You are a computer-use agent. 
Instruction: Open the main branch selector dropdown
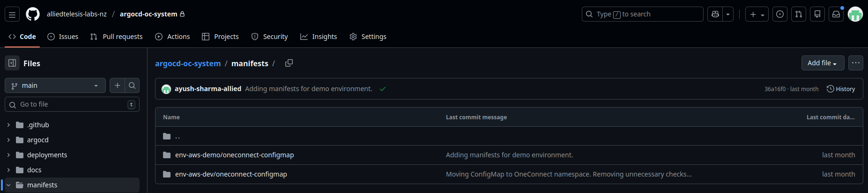(55, 85)
